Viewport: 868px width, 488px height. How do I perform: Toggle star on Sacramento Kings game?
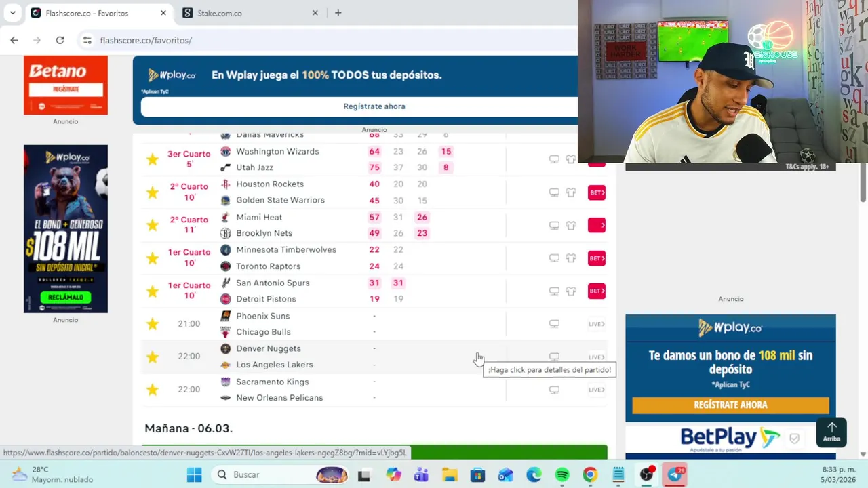153,390
